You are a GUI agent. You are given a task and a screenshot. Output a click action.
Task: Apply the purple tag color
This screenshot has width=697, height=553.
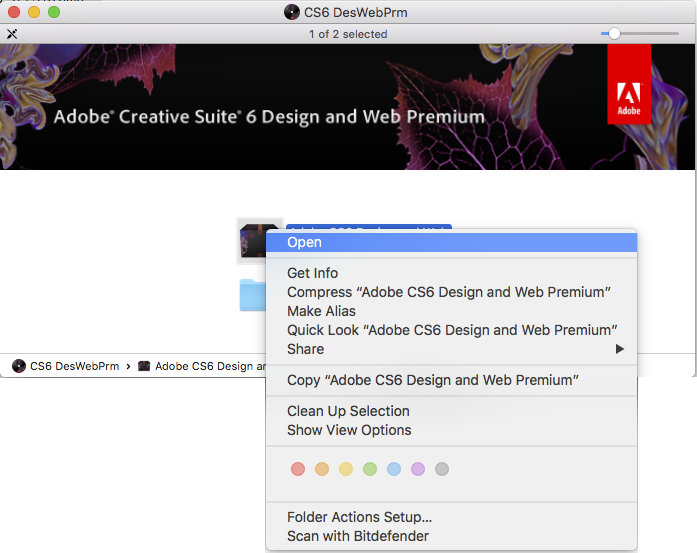click(418, 469)
